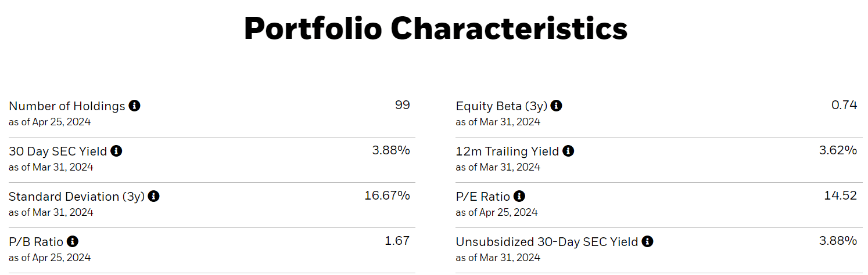Show the 12m Trailing Yield info tooltip

pos(568,151)
